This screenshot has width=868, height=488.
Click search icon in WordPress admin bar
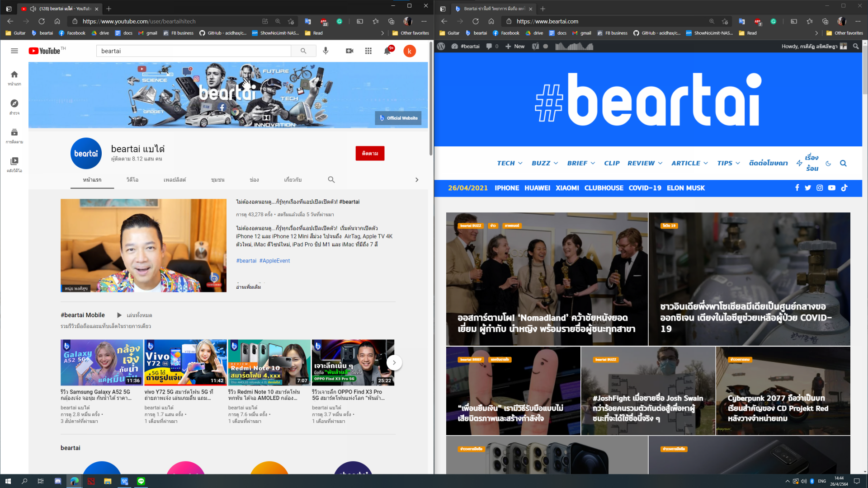pos(856,46)
